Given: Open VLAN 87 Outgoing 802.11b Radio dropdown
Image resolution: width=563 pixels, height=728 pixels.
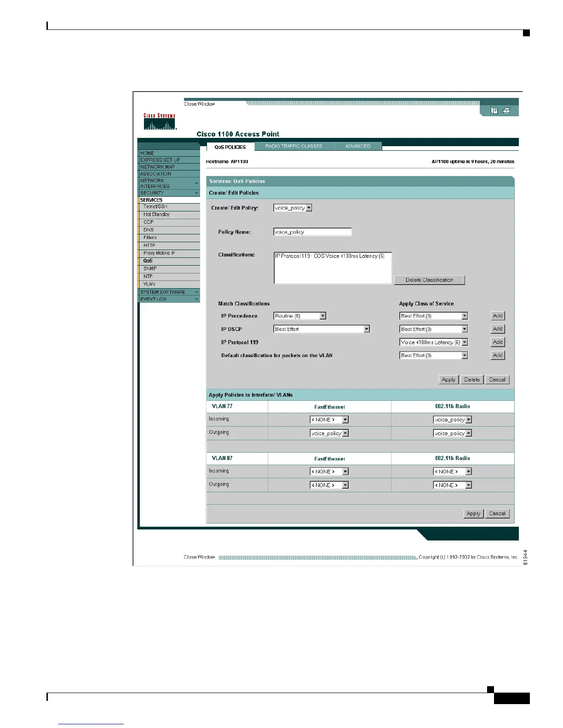Looking at the screenshot, I should point(453,485).
